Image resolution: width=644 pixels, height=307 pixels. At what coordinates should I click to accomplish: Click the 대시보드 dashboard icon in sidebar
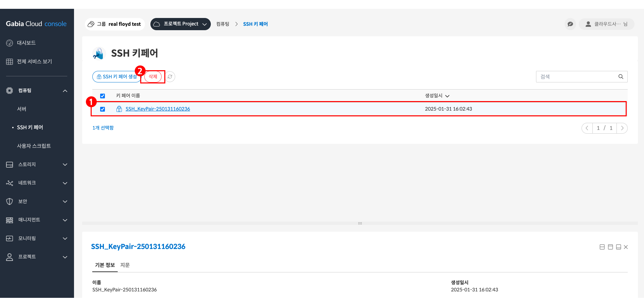(x=10, y=43)
